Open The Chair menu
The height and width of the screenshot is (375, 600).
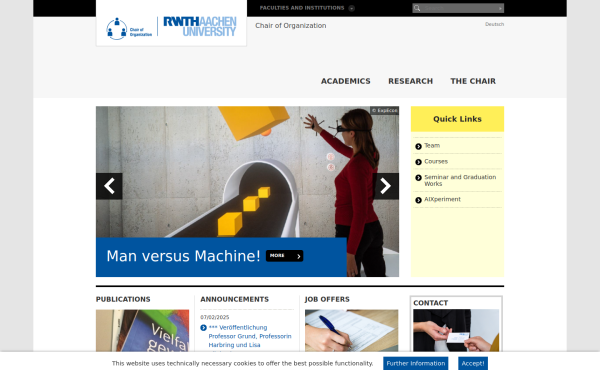tap(473, 81)
